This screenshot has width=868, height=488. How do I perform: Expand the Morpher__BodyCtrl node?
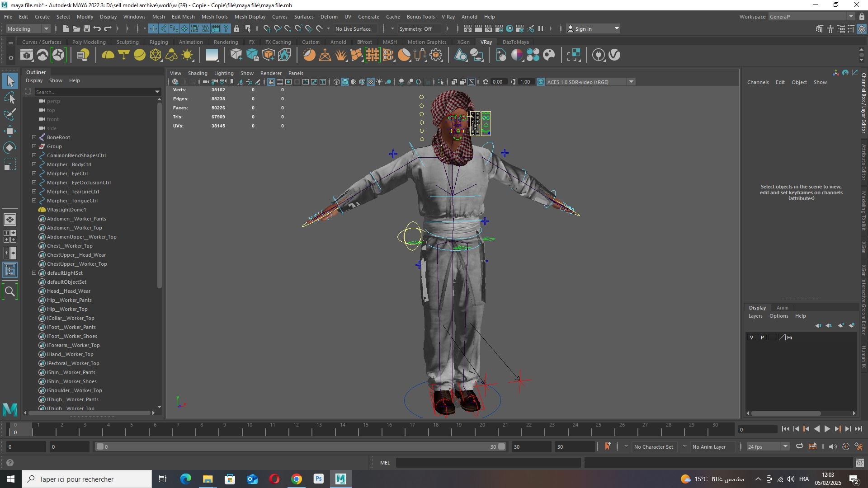pos(34,164)
